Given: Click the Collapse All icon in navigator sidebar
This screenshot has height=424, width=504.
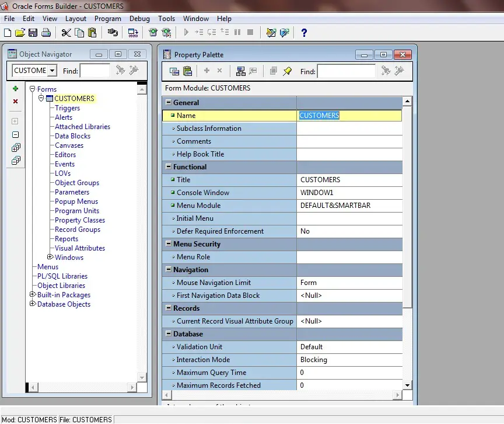Looking at the screenshot, I should (16, 160).
